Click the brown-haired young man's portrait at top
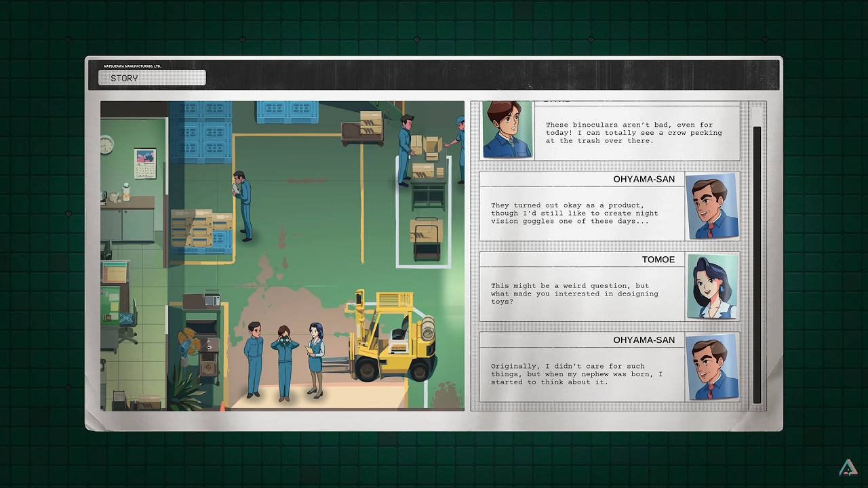Viewport: 868px width, 488px height. click(507, 129)
